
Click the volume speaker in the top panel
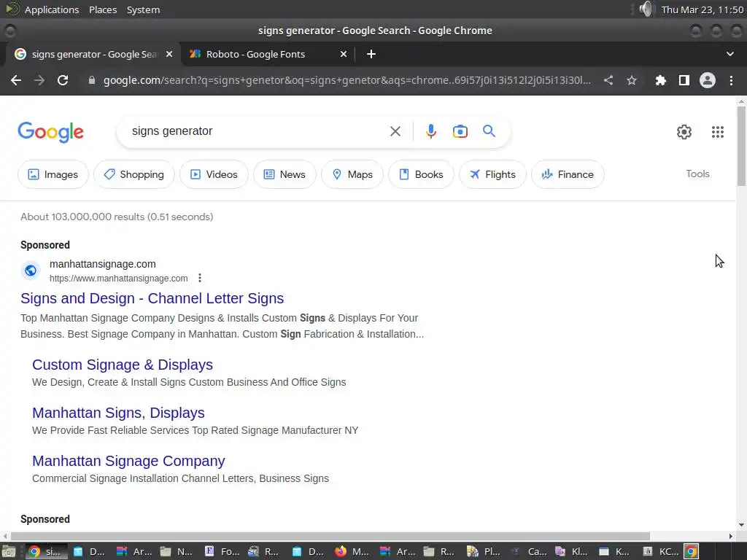(646, 9)
